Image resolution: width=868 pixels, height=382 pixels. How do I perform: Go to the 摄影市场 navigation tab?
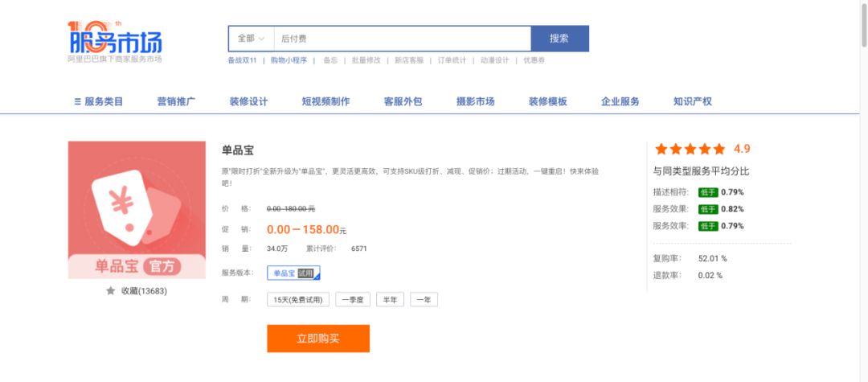click(475, 101)
